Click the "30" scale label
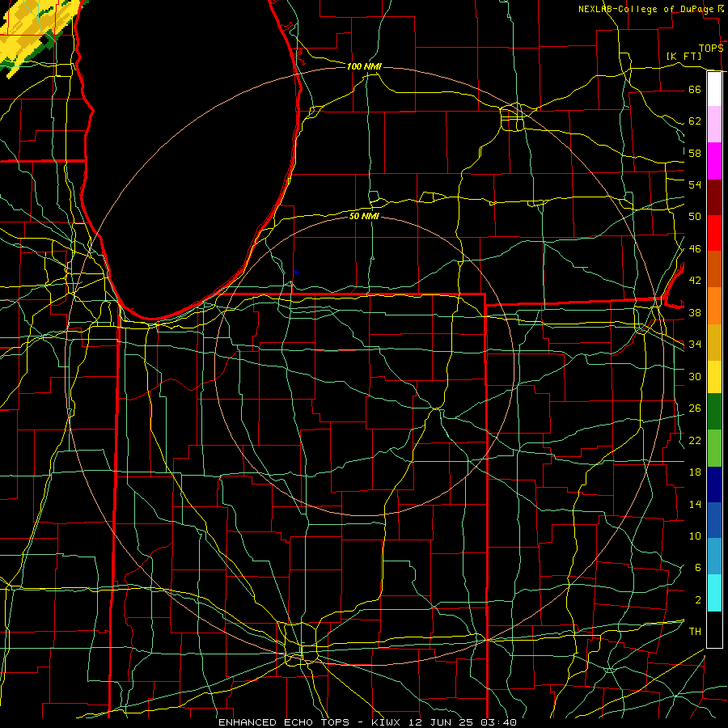 [x=695, y=376]
